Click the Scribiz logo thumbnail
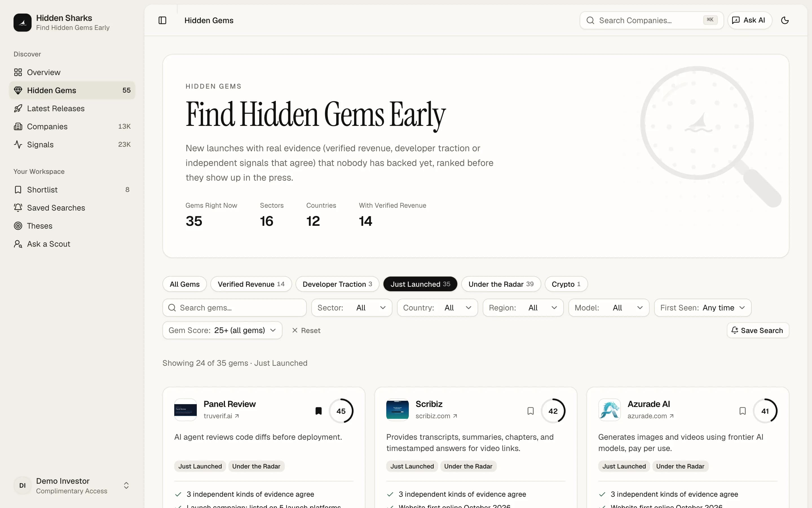Screen dimensions: 812x508 click(398, 410)
